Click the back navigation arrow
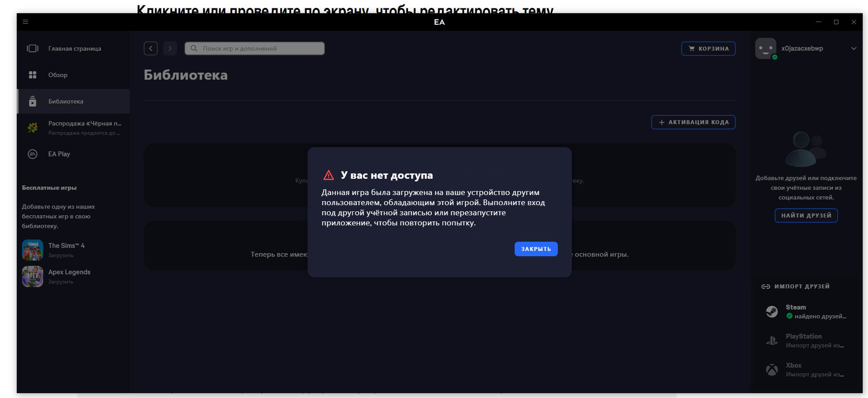This screenshot has width=868, height=398. 151,48
